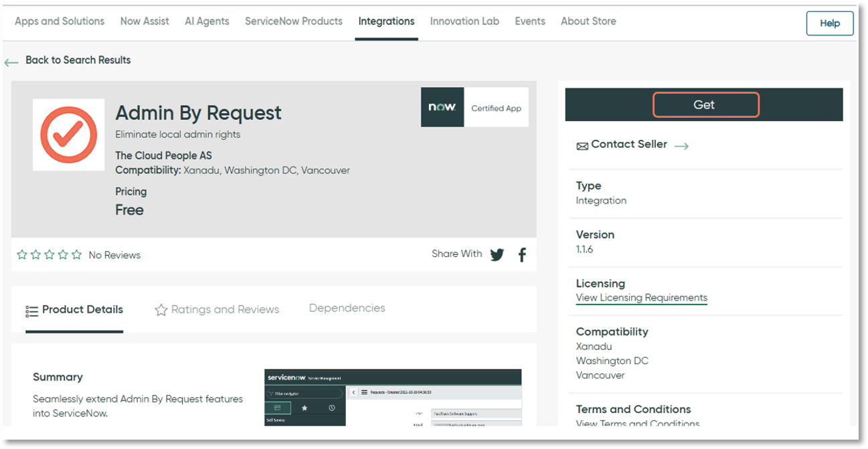Click the back arrow icon
The height and width of the screenshot is (449, 868).
click(x=11, y=62)
